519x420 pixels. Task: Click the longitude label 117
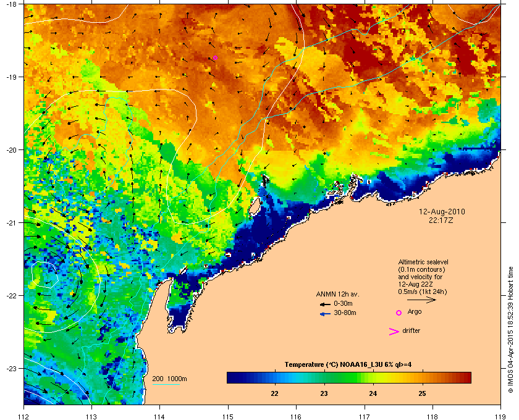click(x=365, y=417)
